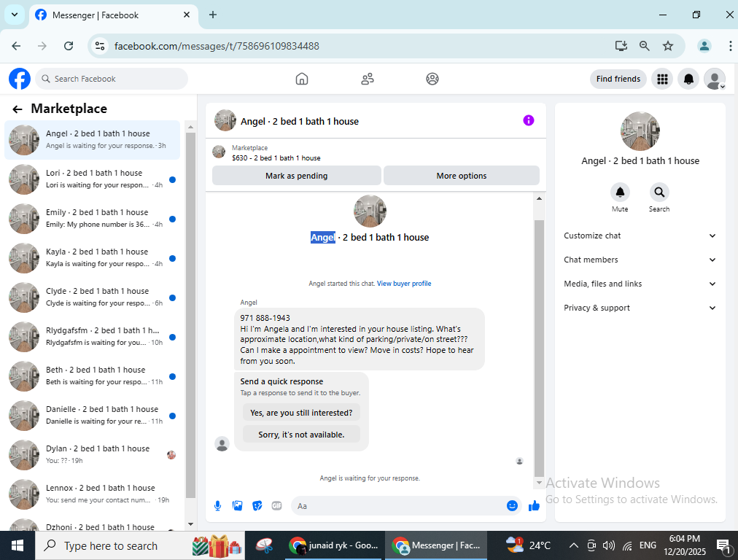Select the active Angel conversation in list

pos(92,140)
